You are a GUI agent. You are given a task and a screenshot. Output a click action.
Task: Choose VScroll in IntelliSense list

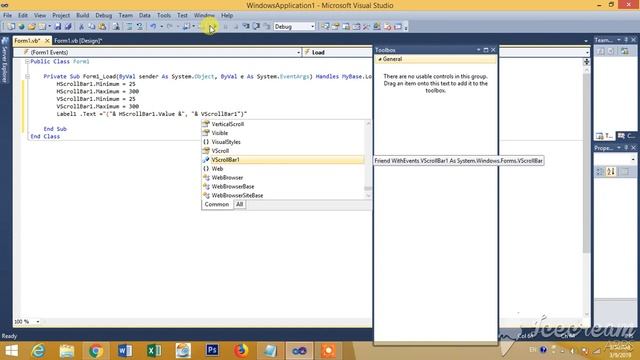[283, 151]
